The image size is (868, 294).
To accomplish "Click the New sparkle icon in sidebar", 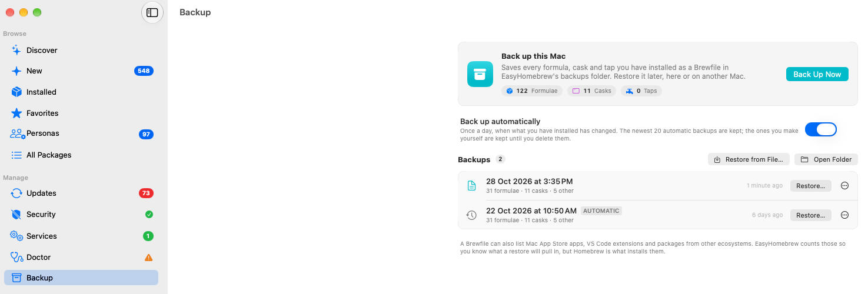I will click(16, 71).
